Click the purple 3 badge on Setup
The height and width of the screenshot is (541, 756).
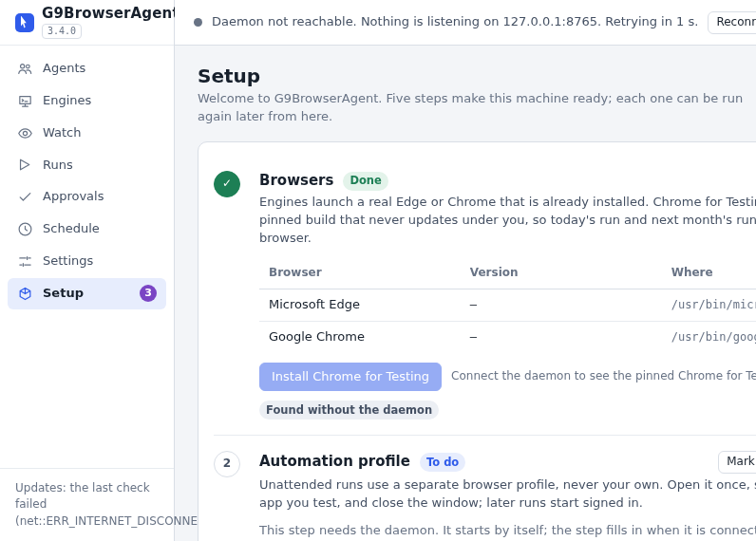[x=148, y=293]
